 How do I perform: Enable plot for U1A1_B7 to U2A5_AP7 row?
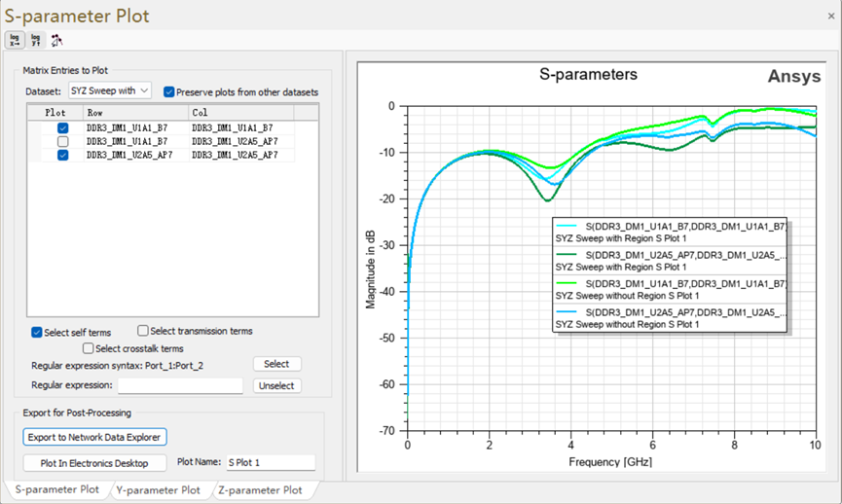tap(63, 141)
